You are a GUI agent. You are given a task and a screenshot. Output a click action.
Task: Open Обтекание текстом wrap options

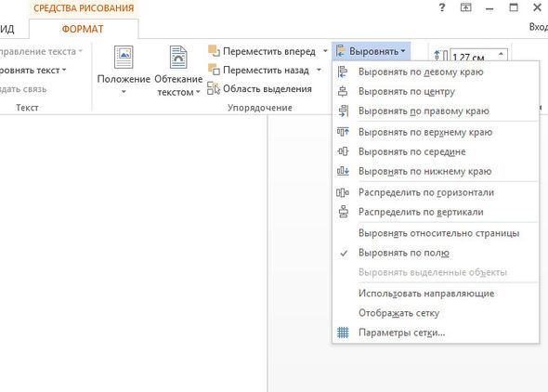point(178,71)
